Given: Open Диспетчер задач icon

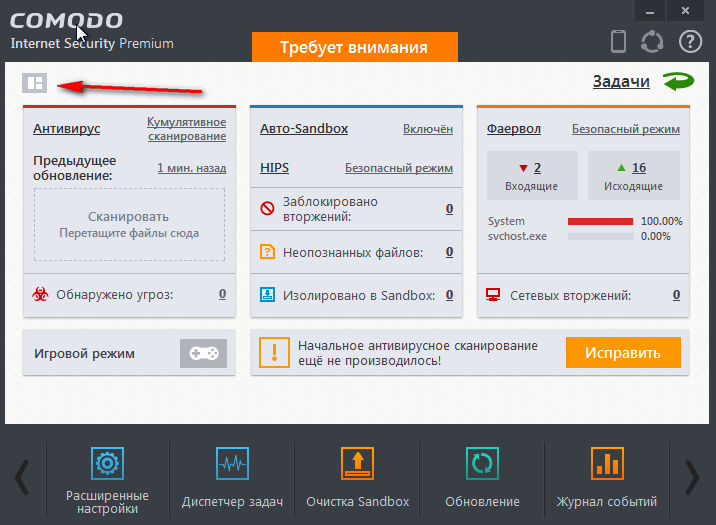Looking at the screenshot, I should point(232,464).
